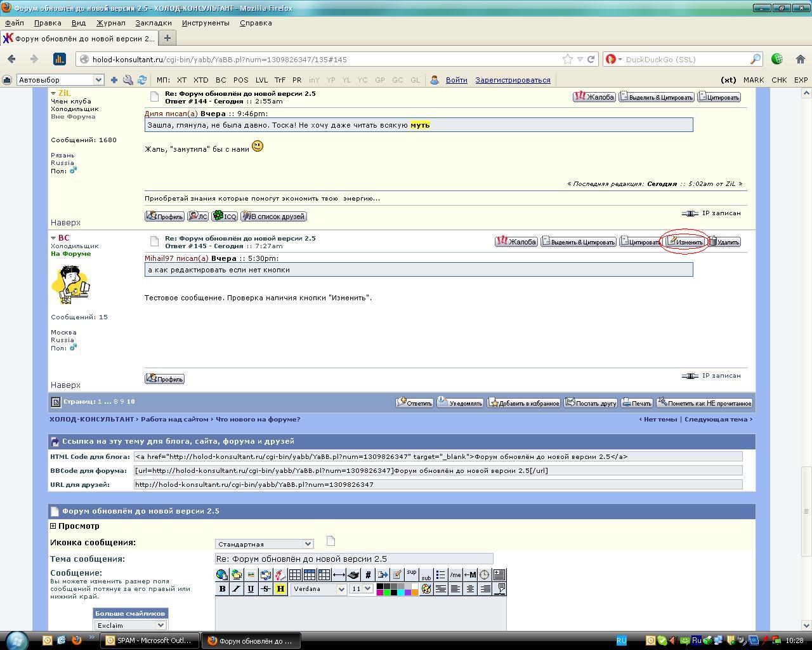Select green color swatch in editor
The height and width of the screenshot is (650, 812).
pos(387,592)
